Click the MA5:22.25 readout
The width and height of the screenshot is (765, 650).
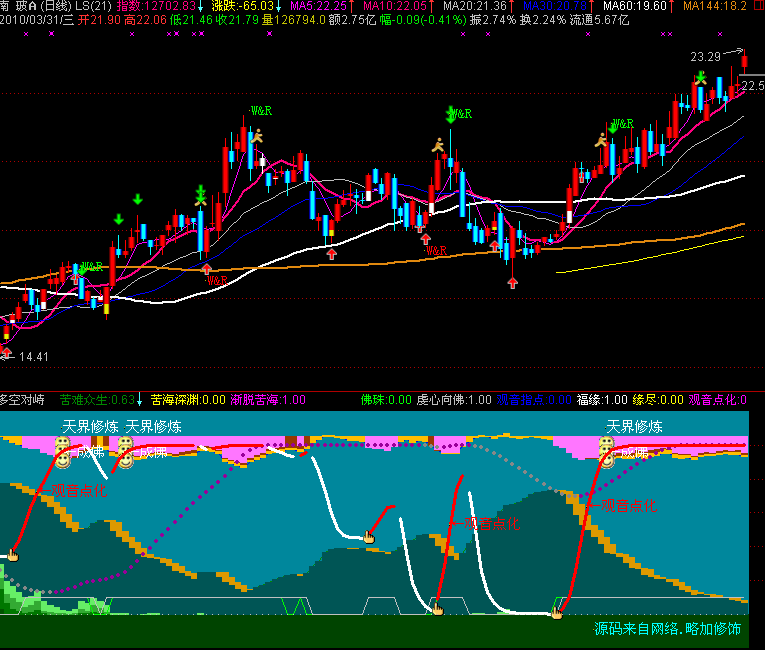[318, 6]
